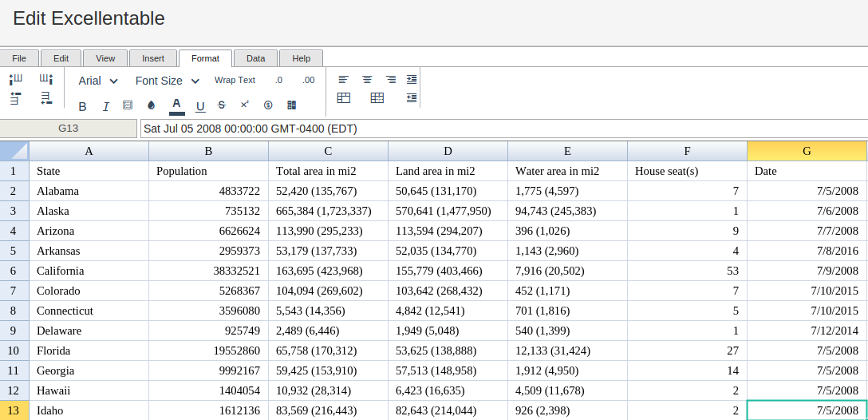Open the Insert tab

[x=153, y=58]
